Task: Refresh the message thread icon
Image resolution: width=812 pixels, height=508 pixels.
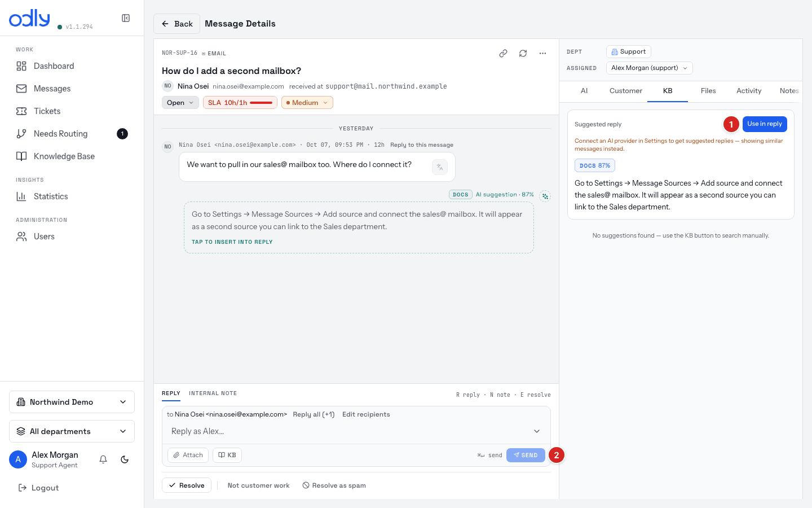Action: pyautogui.click(x=523, y=53)
